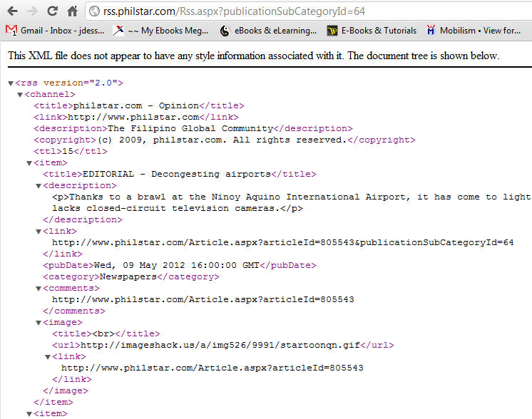Click the image title '<br>' text
Screen dimensions: 532x419
coord(103,334)
